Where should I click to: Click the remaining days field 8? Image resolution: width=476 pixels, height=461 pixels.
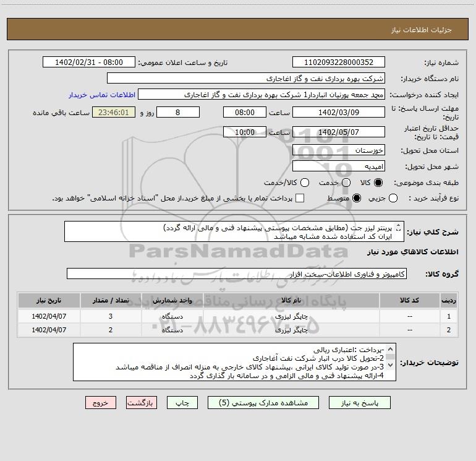pos(178,112)
